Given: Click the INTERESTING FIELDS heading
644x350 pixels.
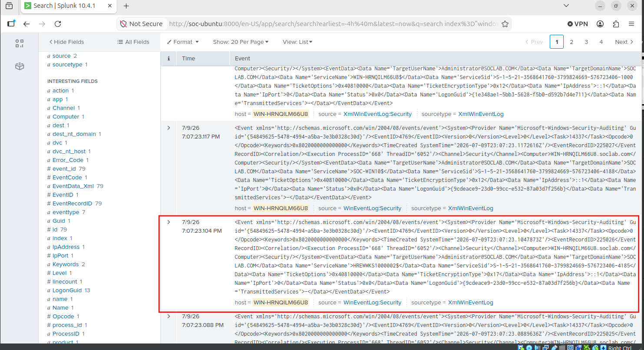Looking at the screenshot, I should [x=73, y=81].
